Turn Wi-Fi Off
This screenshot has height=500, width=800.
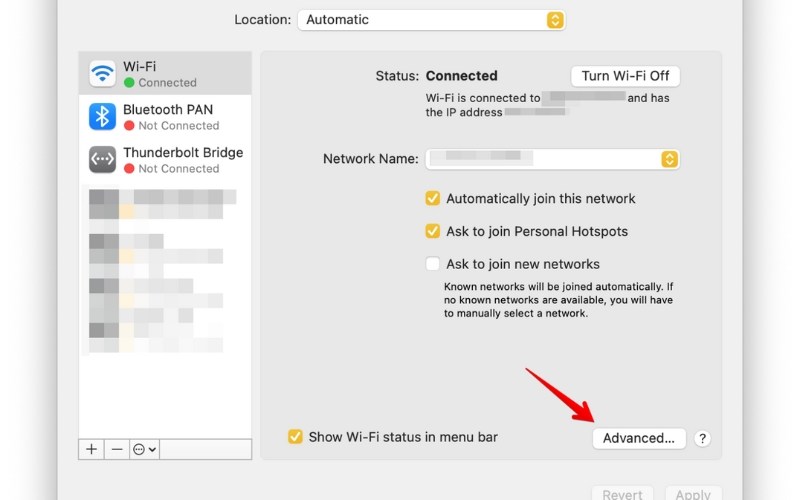[x=625, y=76]
